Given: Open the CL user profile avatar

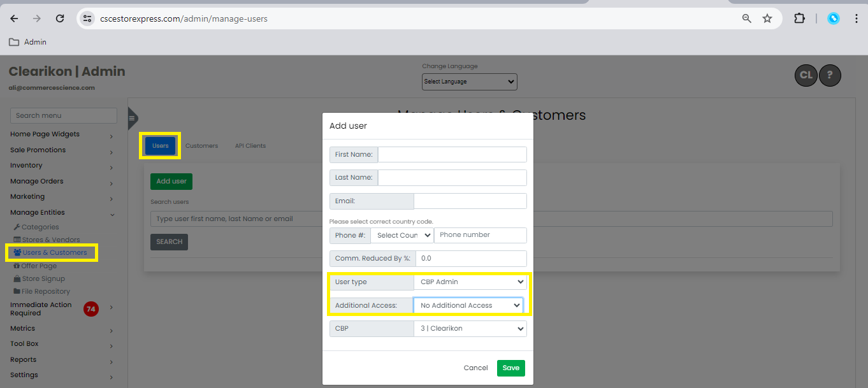Looking at the screenshot, I should (806, 75).
